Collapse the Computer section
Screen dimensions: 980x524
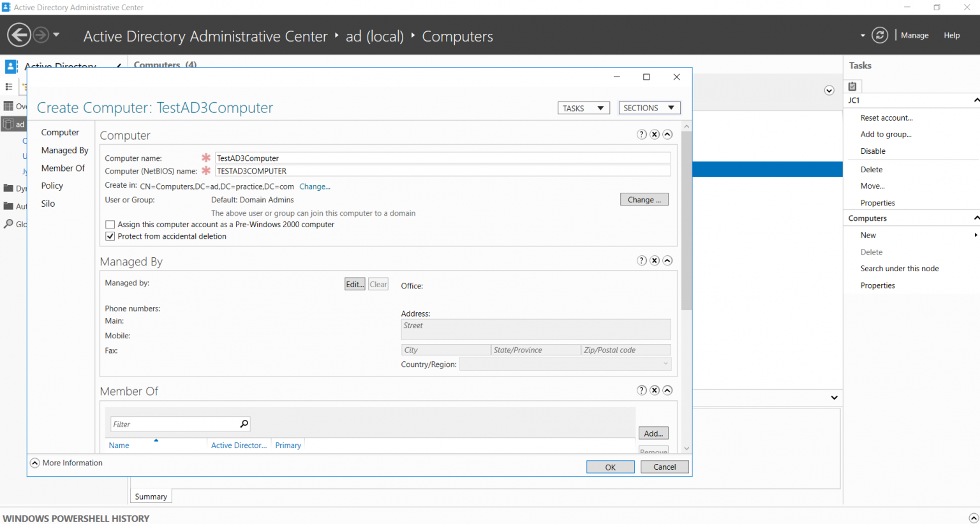pyautogui.click(x=667, y=134)
